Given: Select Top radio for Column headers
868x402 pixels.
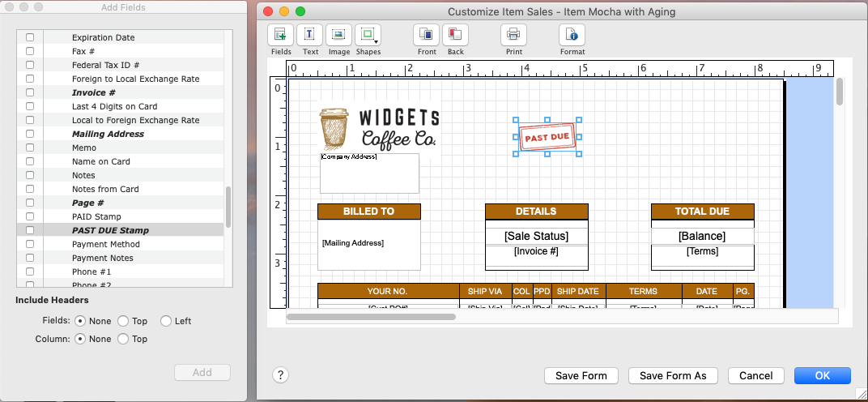Looking at the screenshot, I should (123, 339).
